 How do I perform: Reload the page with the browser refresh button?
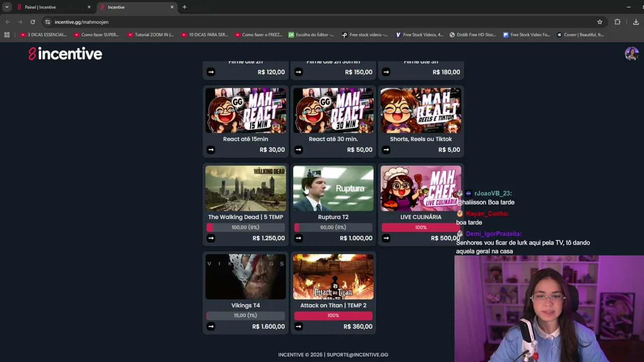tap(33, 22)
